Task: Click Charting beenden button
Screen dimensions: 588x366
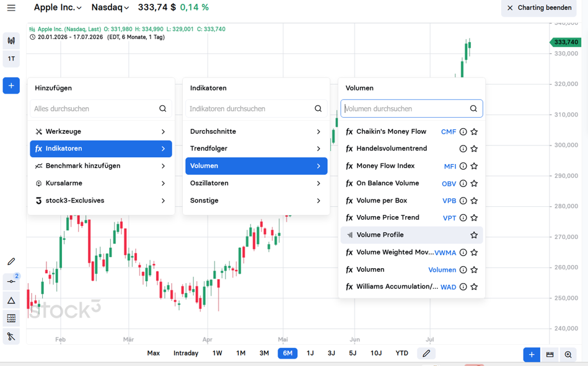Action: pos(540,8)
